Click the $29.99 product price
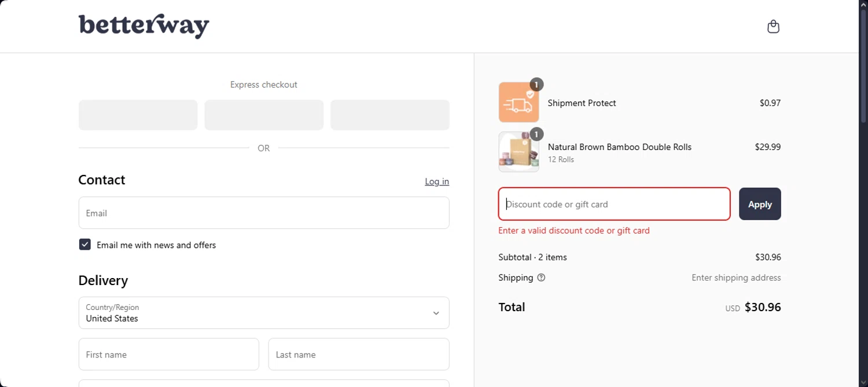Viewport: 868px width, 387px height. (768, 147)
